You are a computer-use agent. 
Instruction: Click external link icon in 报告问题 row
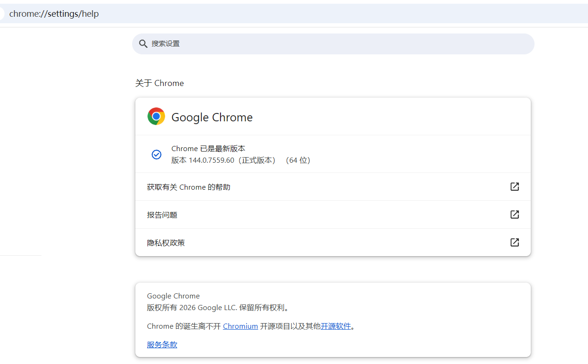click(514, 215)
